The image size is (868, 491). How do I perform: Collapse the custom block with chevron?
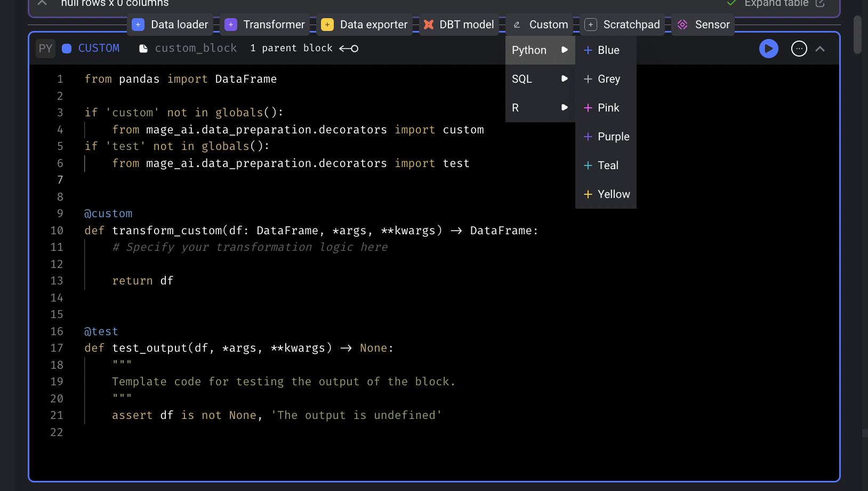(x=820, y=49)
